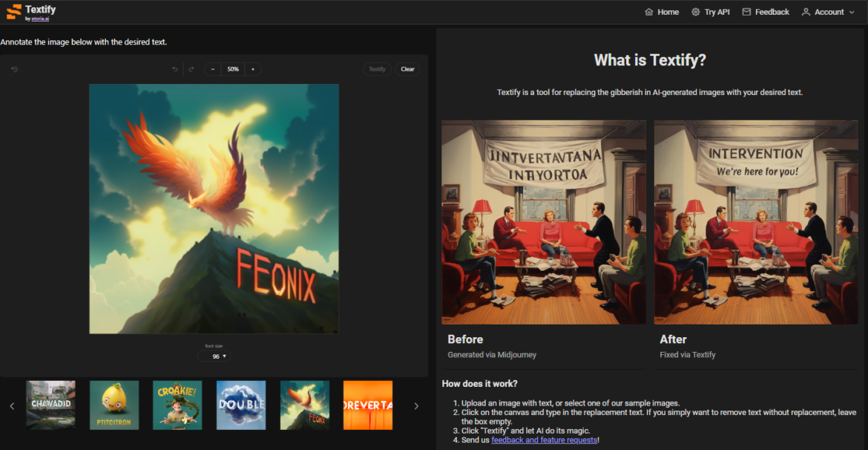This screenshot has height=450, width=868.
Task: Click the Textify logo in the header
Action: point(30,12)
